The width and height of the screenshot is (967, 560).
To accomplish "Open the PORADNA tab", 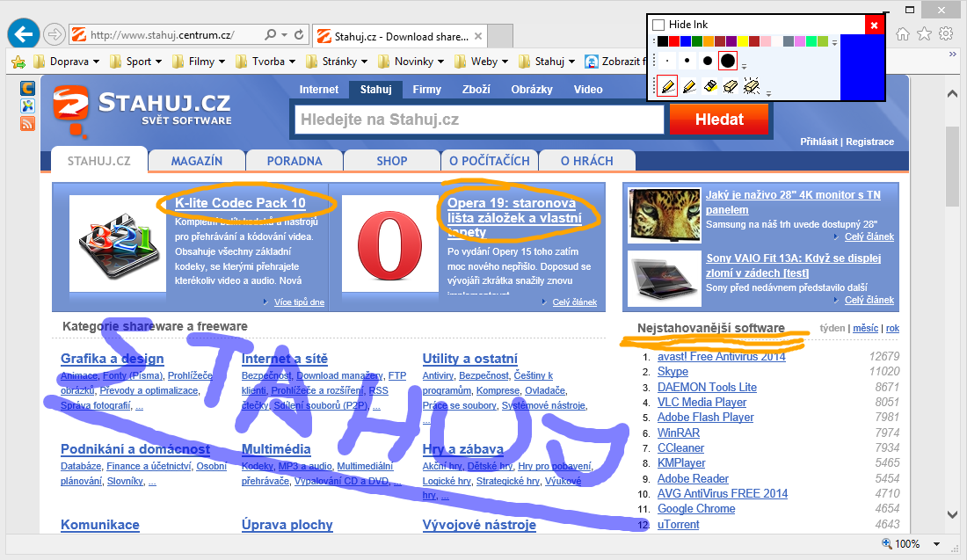I will pos(294,161).
